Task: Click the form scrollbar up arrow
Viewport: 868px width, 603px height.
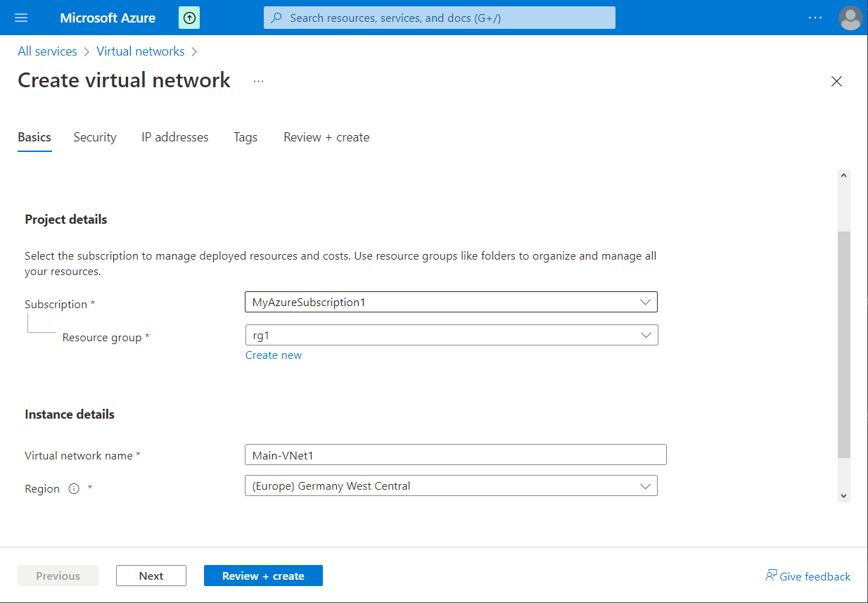Action: tap(844, 176)
